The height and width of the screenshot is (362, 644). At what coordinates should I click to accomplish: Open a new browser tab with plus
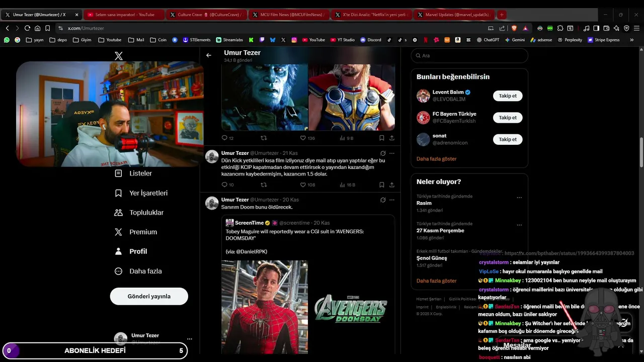(x=502, y=15)
